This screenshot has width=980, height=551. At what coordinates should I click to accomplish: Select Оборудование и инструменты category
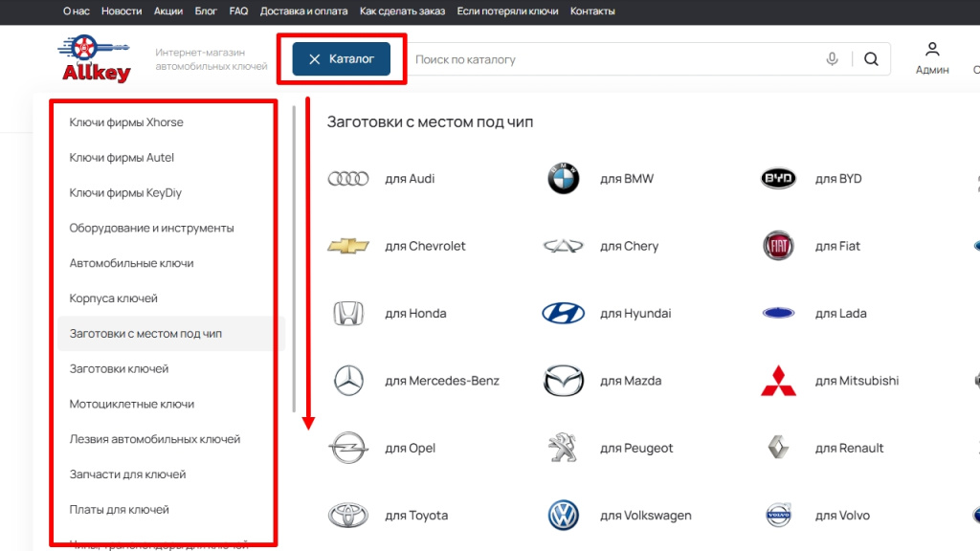pos(151,228)
